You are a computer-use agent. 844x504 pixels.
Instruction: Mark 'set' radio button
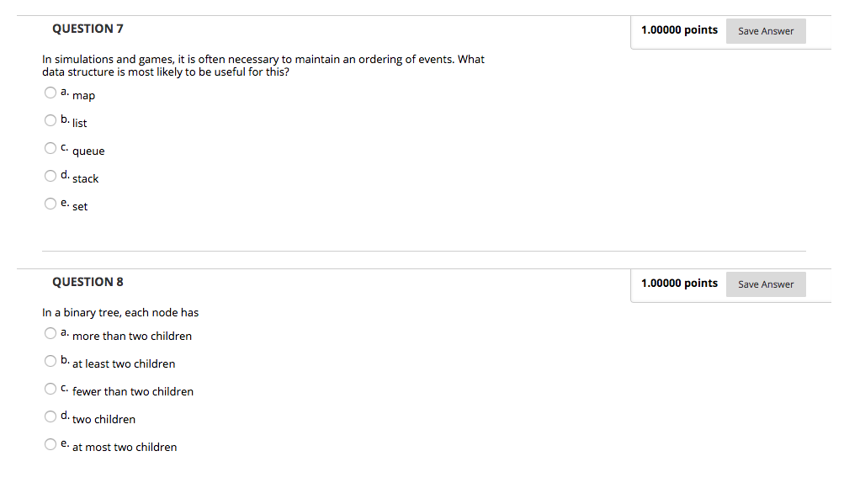click(x=50, y=204)
